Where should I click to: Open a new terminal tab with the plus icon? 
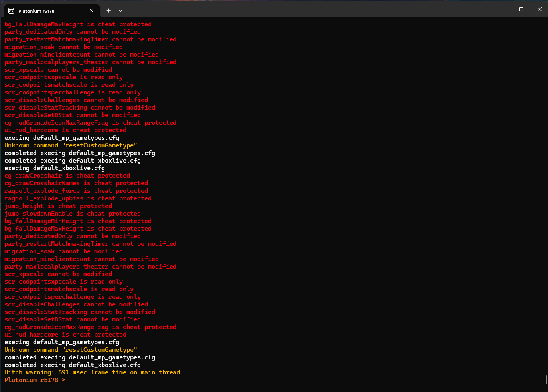click(108, 11)
